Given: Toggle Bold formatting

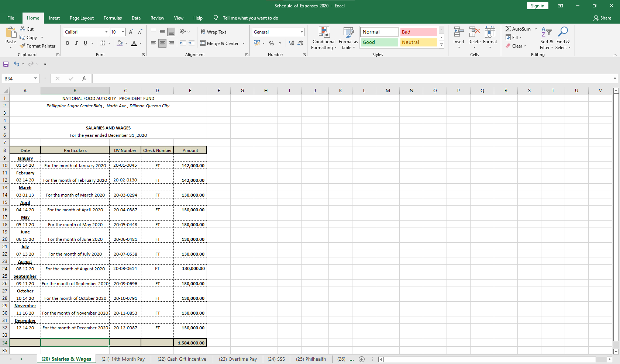Looking at the screenshot, I should point(68,43).
